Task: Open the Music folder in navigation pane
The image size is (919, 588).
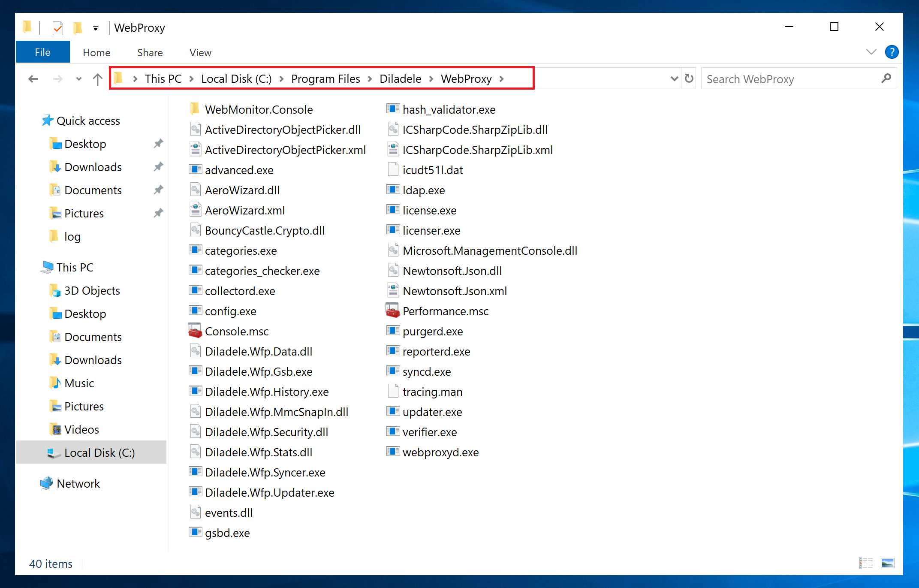Action: [79, 383]
